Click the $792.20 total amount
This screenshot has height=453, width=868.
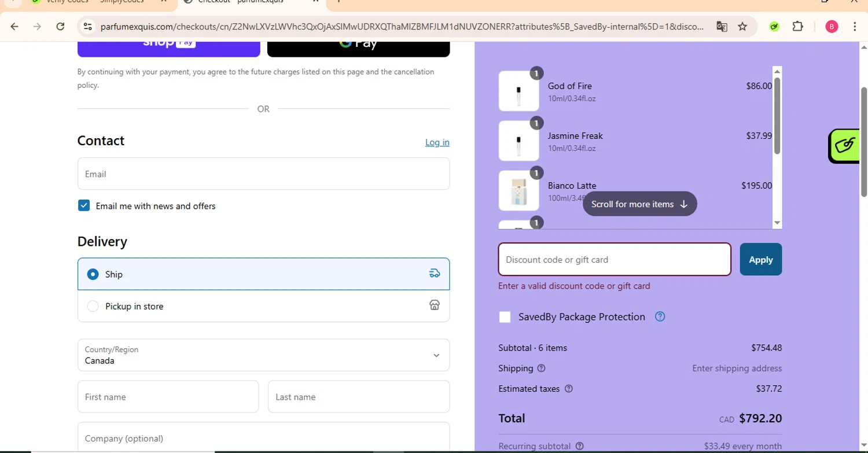(x=760, y=418)
